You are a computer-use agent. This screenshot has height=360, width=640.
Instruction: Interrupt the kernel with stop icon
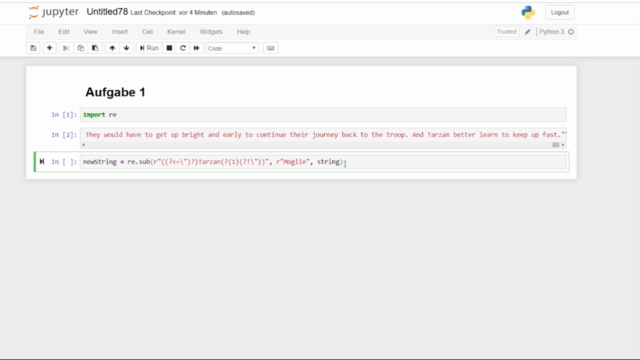pyautogui.click(x=169, y=48)
